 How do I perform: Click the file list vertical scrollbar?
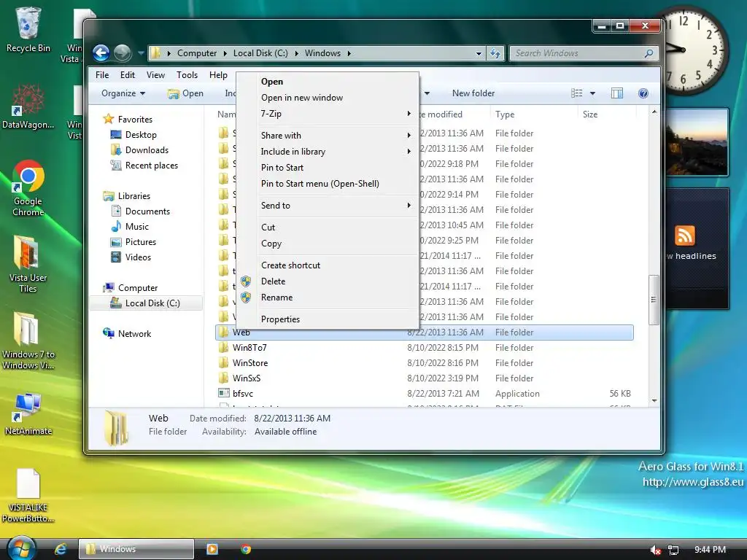click(x=654, y=300)
